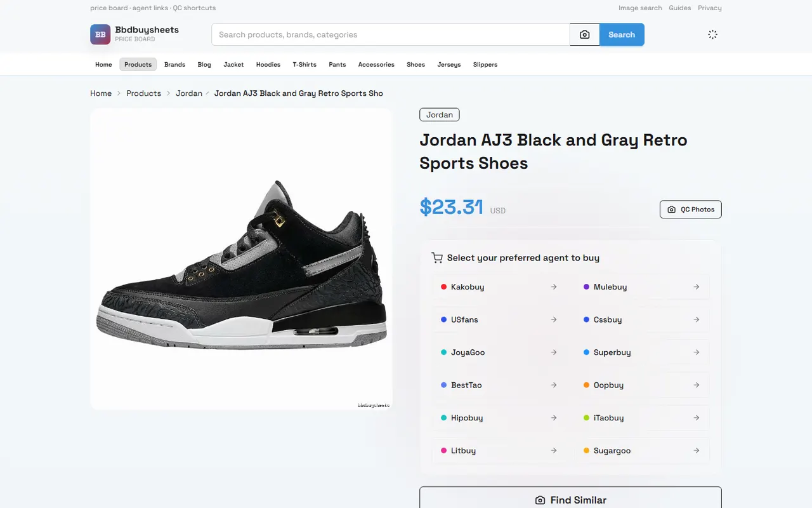Click the arrow icon next to Kakobuy

click(554, 287)
